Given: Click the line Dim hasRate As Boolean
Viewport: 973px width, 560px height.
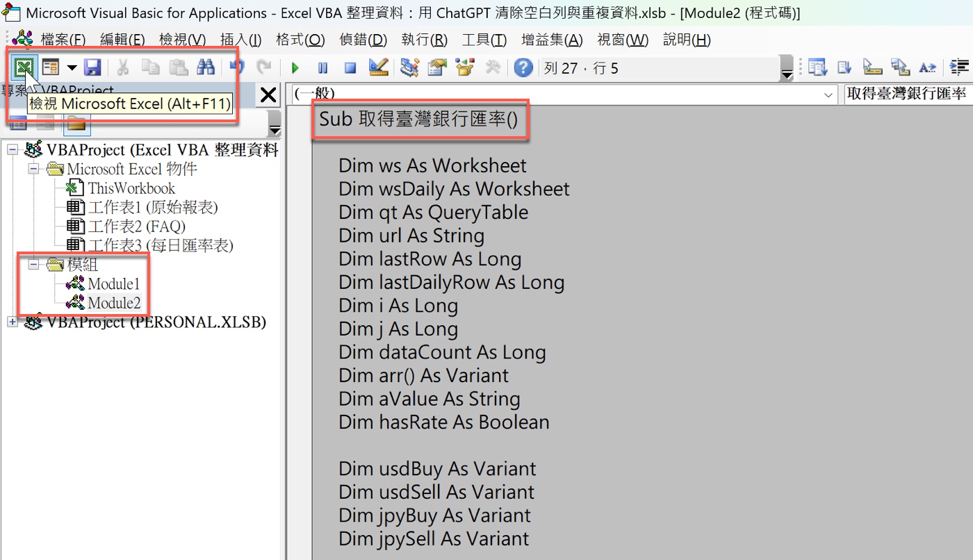Looking at the screenshot, I should pos(443,422).
